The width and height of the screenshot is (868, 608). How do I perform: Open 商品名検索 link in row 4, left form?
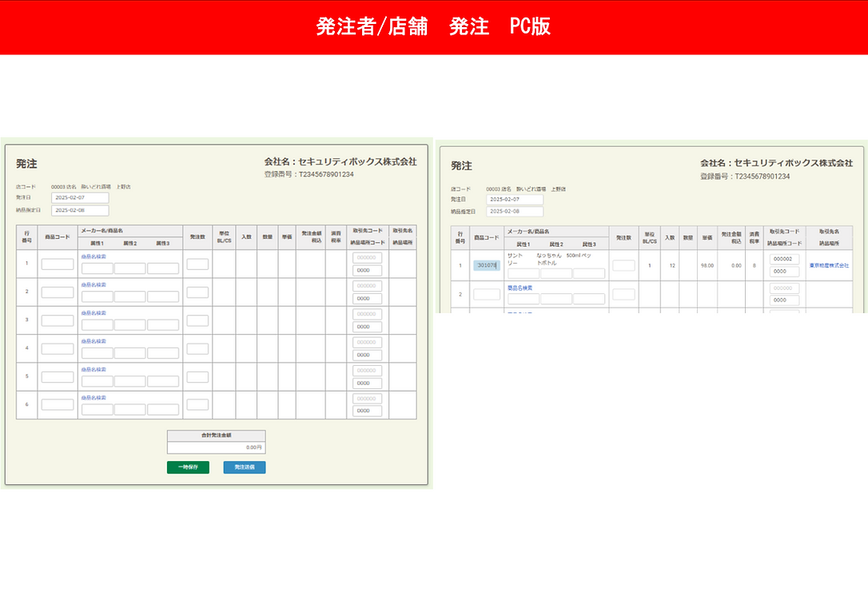pos(94,341)
